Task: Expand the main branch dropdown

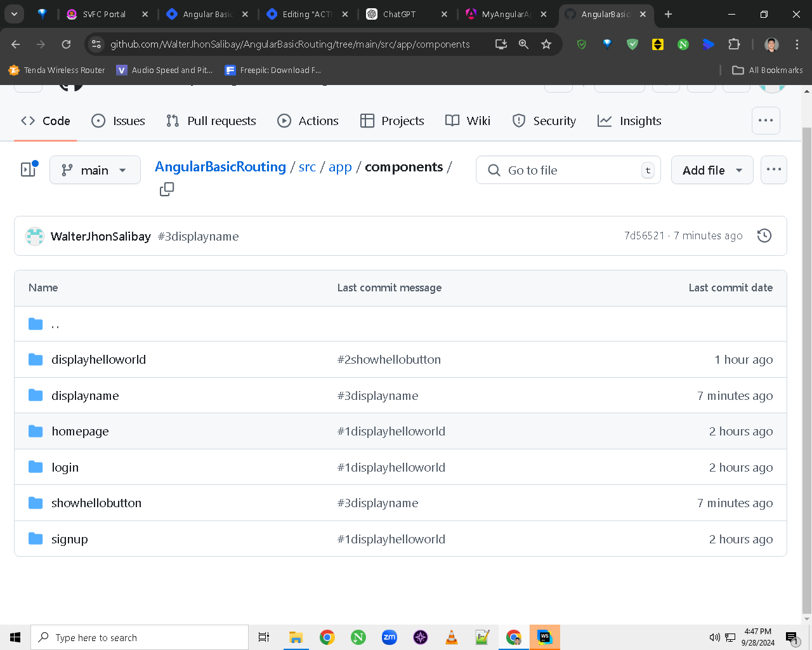Action: (x=95, y=170)
